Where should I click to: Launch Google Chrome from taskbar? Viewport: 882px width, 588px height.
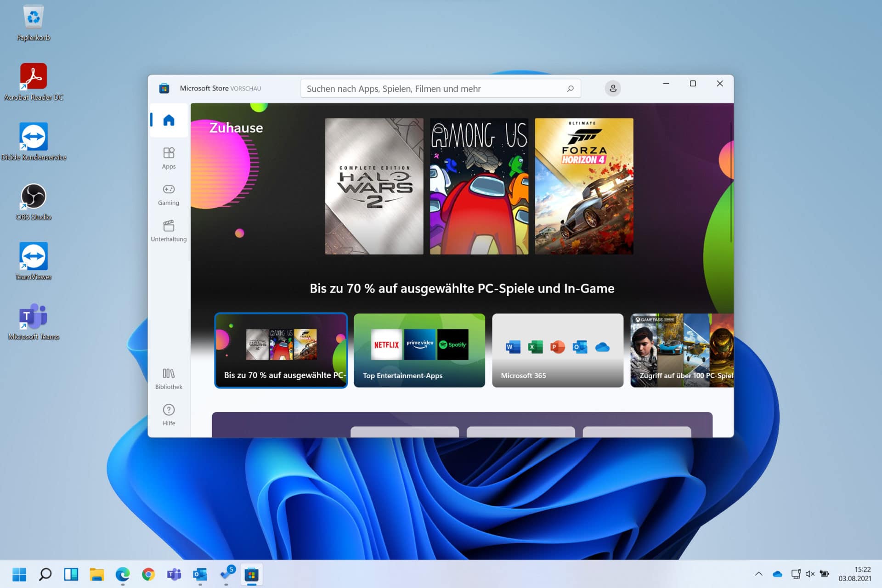point(148,574)
